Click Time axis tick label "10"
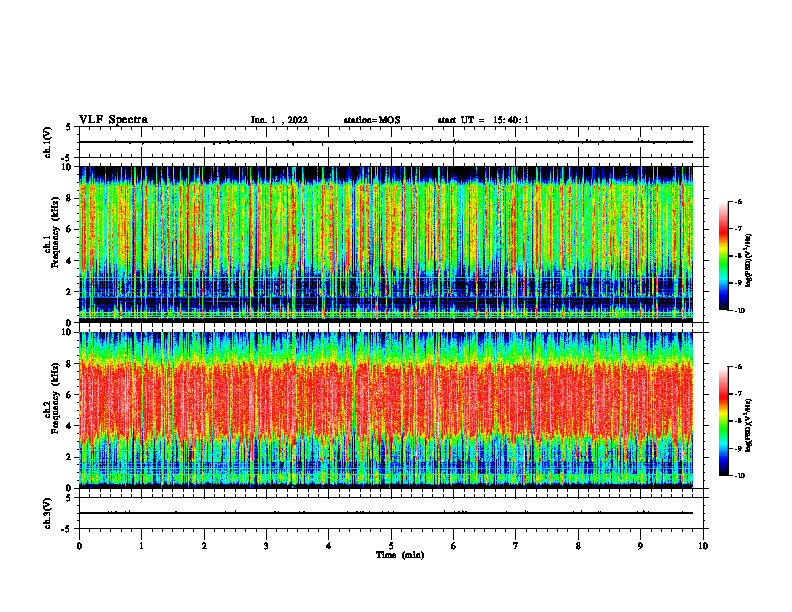Screen dimensions: 792x612 pos(703,546)
